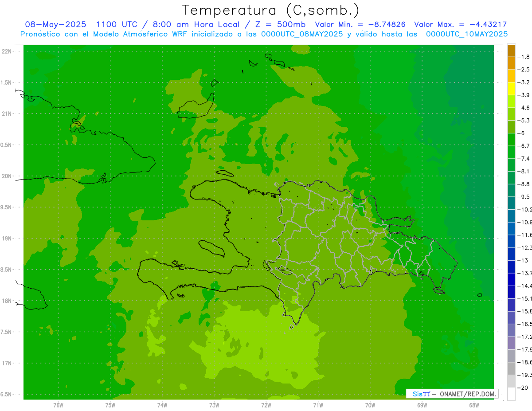Image resolution: width=532 pixels, height=411 pixels.
Task: Click the 71W longitude axis label
Action: [x=318, y=405]
